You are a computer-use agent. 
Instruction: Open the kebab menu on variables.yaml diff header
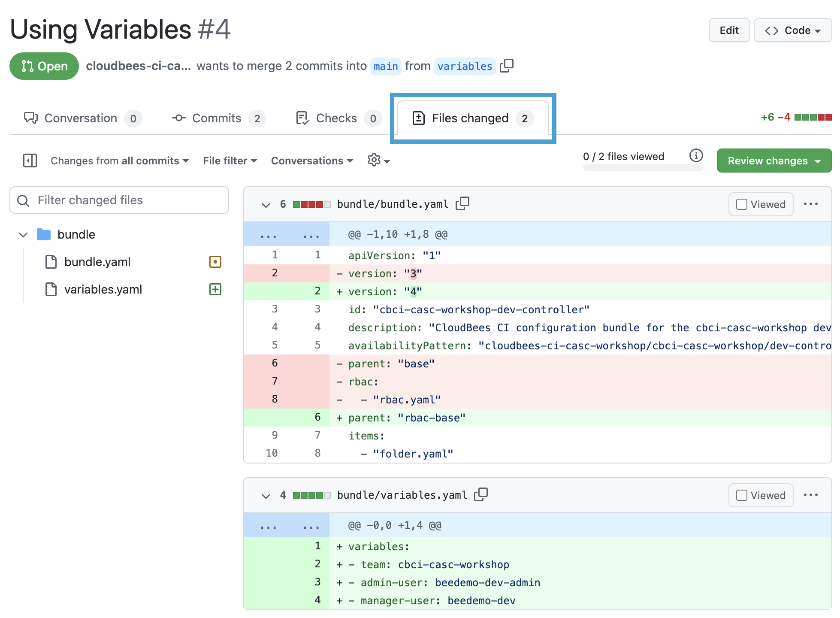811,495
